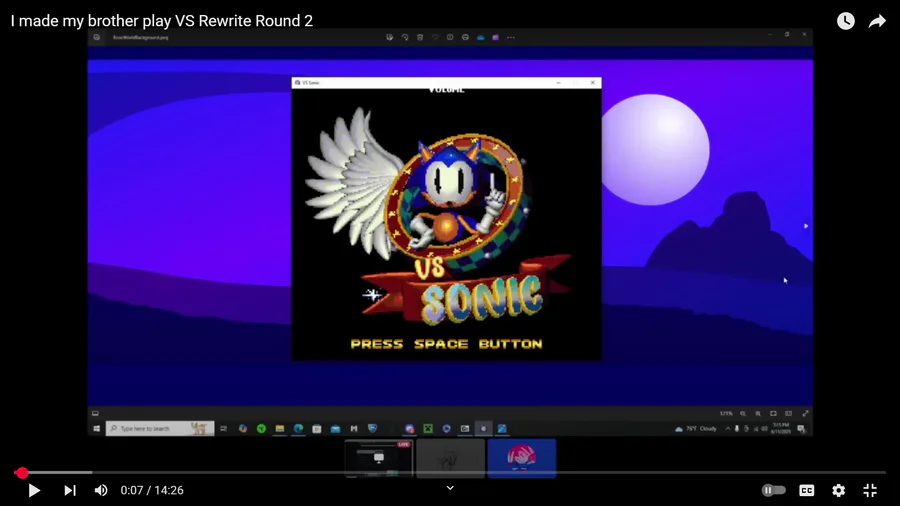The image size is (900, 506).
Task: Open the dark sketch suggested thumbnail
Action: [450, 458]
